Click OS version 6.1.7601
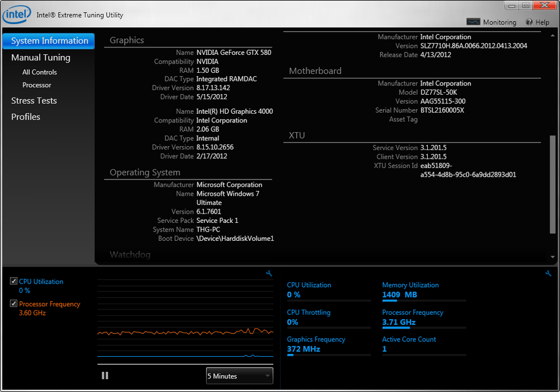Screen dimensions: 560x392 pyautogui.click(x=208, y=212)
